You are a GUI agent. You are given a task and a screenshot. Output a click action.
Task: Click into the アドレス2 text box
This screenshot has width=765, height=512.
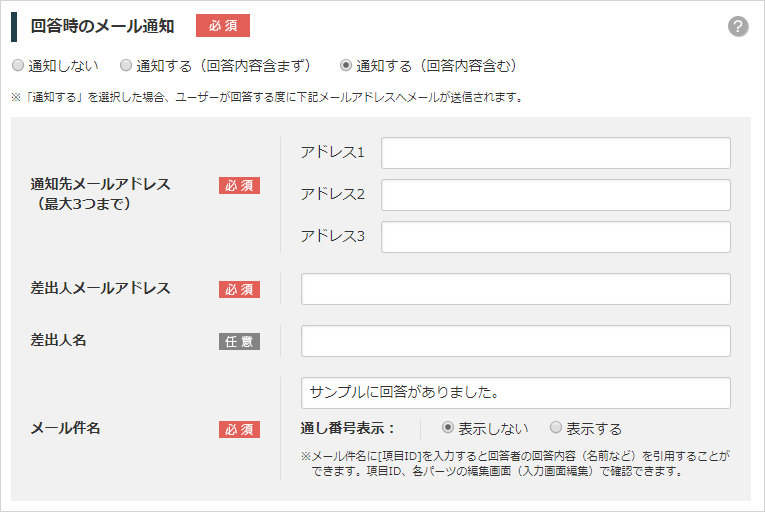pyautogui.click(x=556, y=195)
